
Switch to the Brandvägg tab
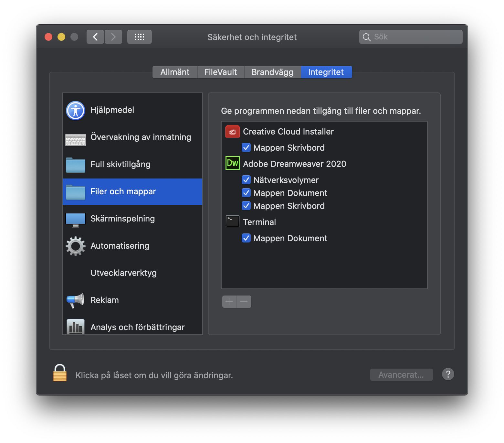tap(272, 72)
